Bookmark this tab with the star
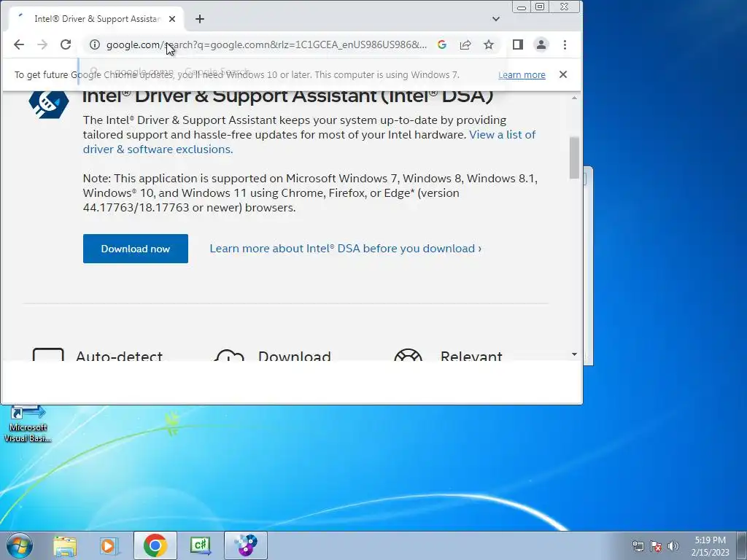This screenshot has height=560, width=747. pyautogui.click(x=488, y=44)
